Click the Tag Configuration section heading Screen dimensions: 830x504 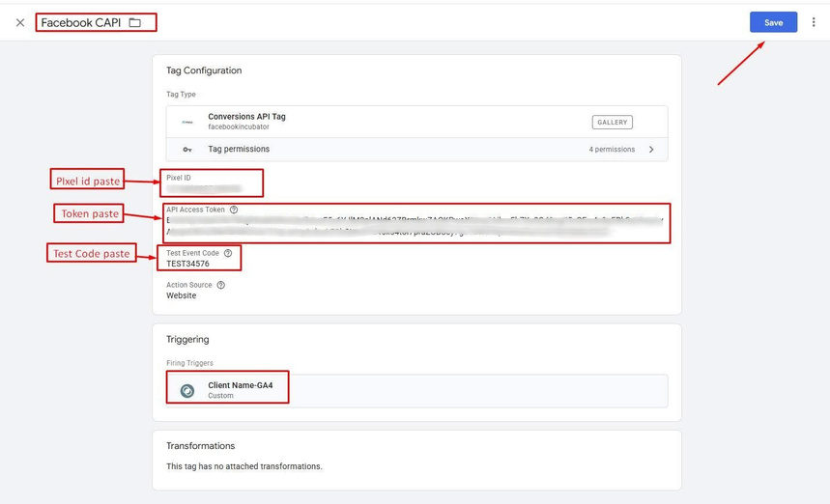point(204,70)
